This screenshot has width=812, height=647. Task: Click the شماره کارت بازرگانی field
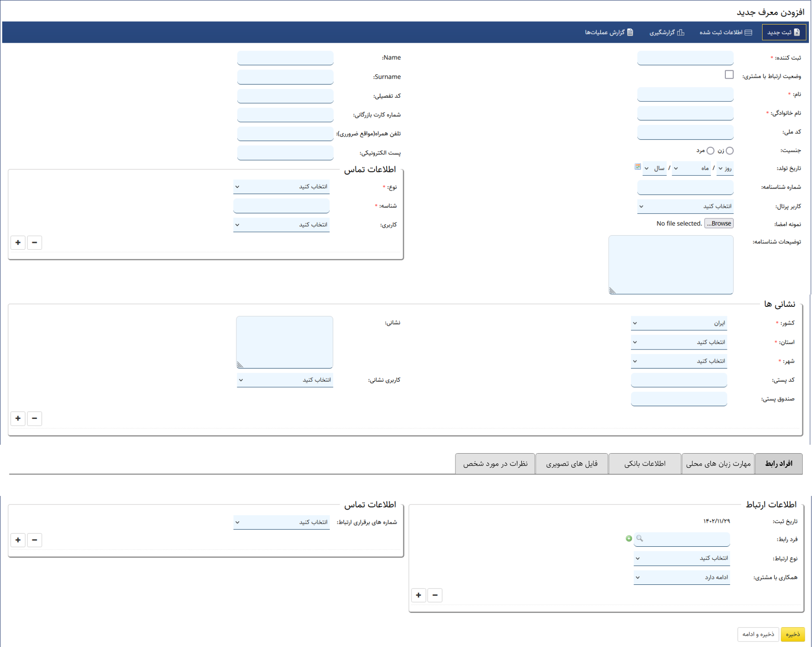[x=285, y=115]
